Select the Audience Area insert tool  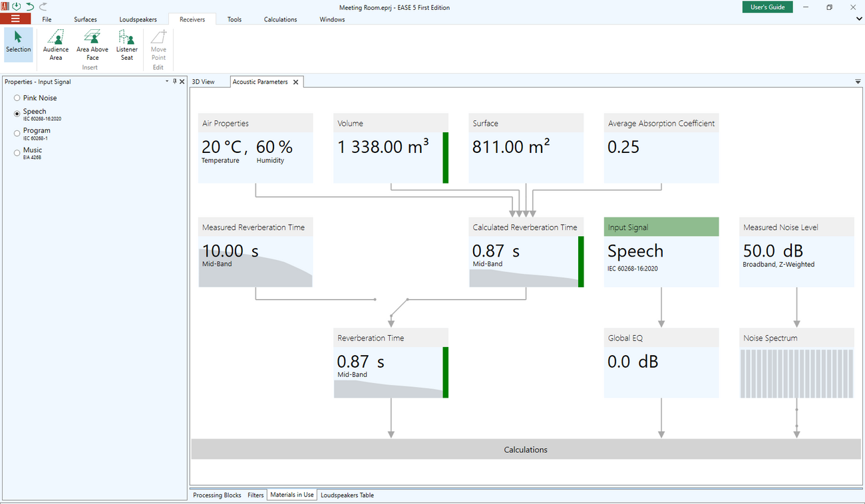[x=56, y=45]
